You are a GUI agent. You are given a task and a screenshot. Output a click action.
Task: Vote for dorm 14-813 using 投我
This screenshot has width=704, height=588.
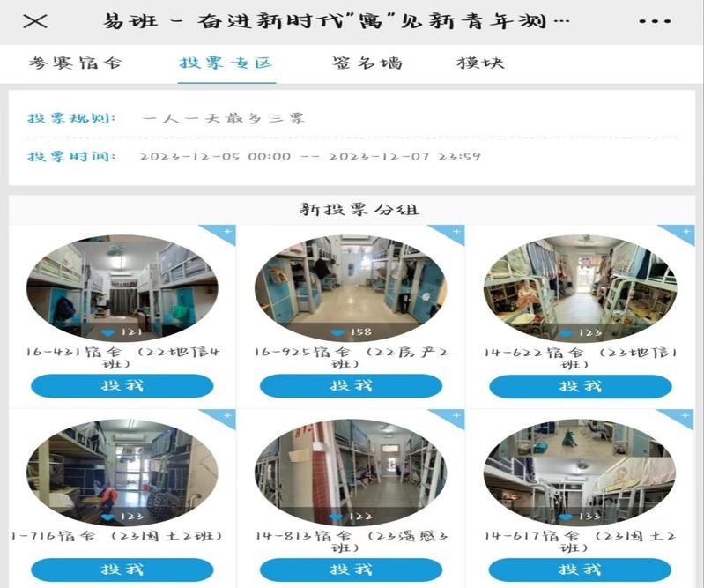(x=352, y=569)
